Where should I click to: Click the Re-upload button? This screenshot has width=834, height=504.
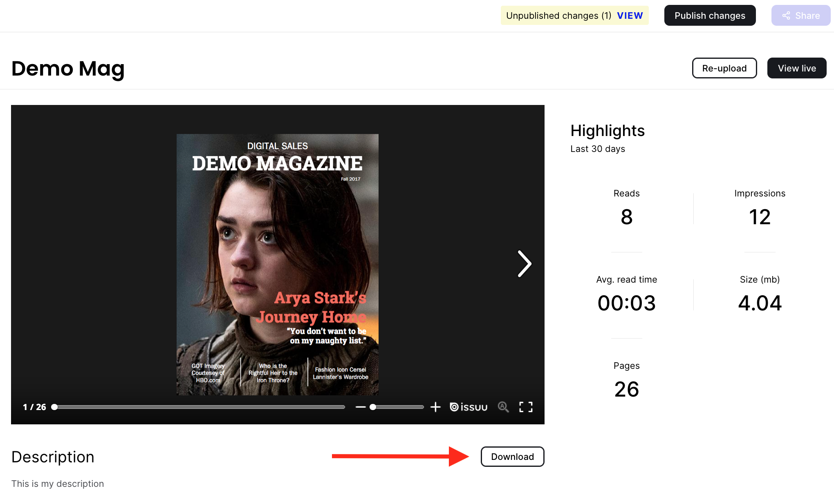point(724,68)
